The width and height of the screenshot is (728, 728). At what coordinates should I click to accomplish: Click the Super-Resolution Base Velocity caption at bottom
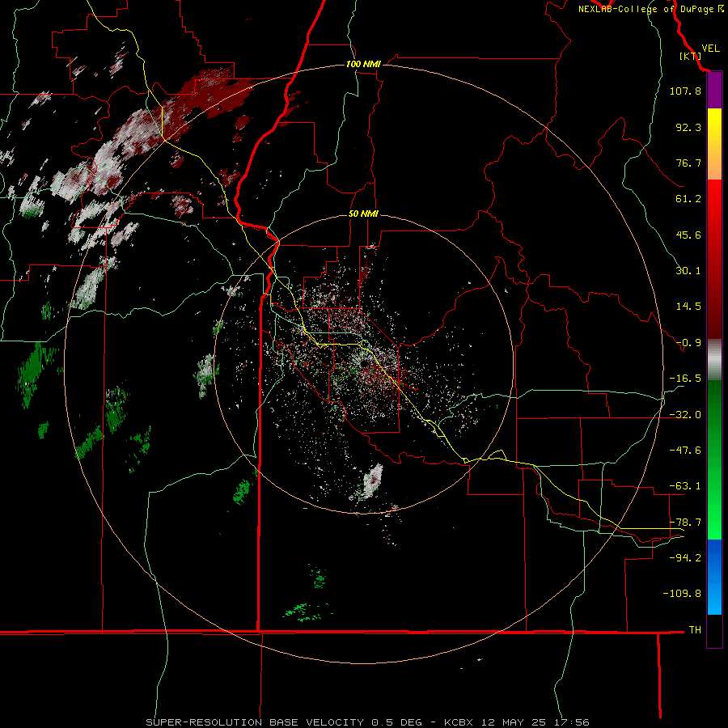tap(367, 722)
